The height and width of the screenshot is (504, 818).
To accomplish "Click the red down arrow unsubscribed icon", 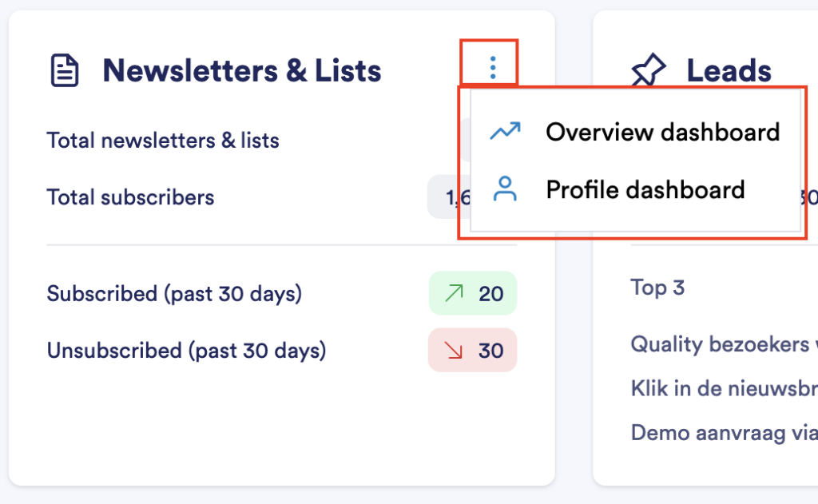I will pos(454,351).
